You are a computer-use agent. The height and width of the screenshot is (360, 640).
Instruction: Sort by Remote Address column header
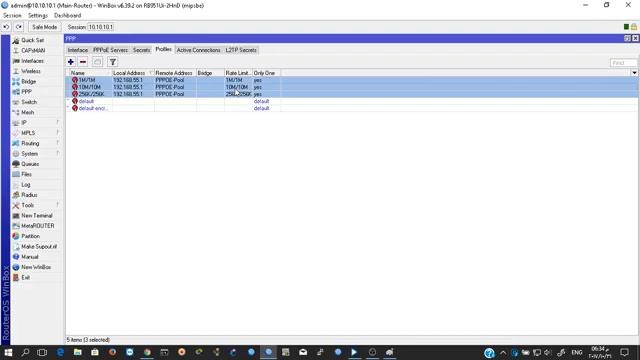click(x=175, y=73)
